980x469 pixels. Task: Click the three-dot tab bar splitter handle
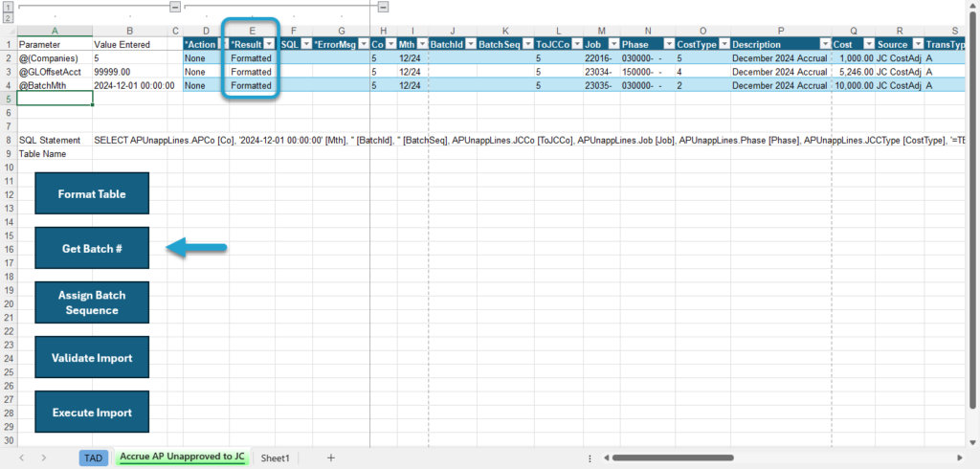tap(590, 458)
